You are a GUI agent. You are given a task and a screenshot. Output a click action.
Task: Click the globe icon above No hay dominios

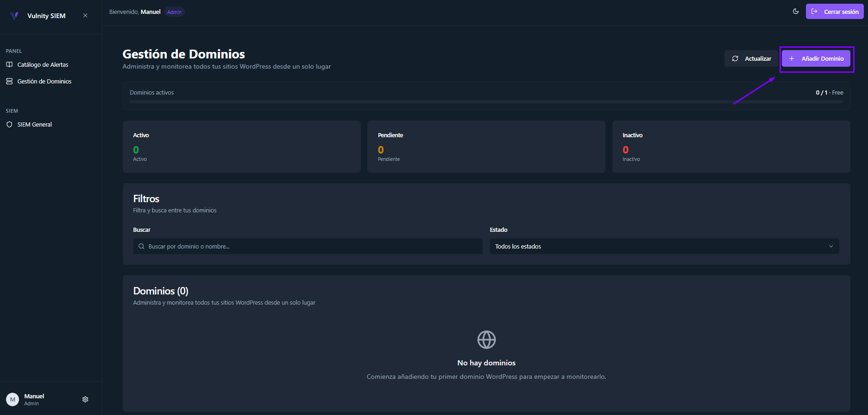pyautogui.click(x=486, y=340)
